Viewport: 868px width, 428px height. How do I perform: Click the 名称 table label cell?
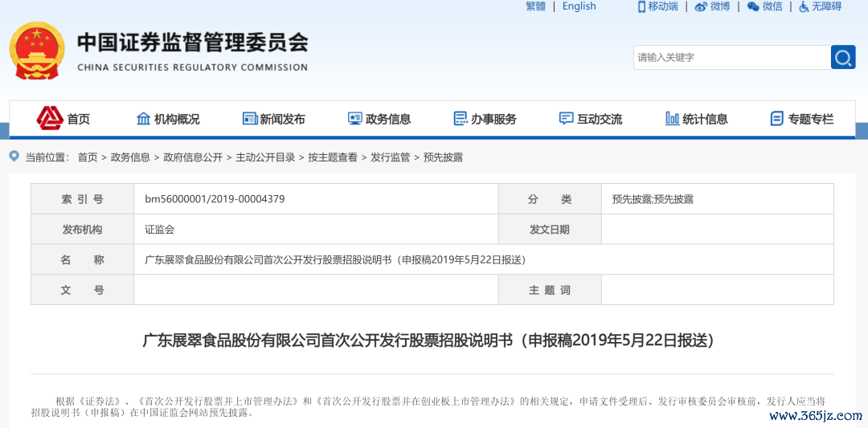point(83,259)
